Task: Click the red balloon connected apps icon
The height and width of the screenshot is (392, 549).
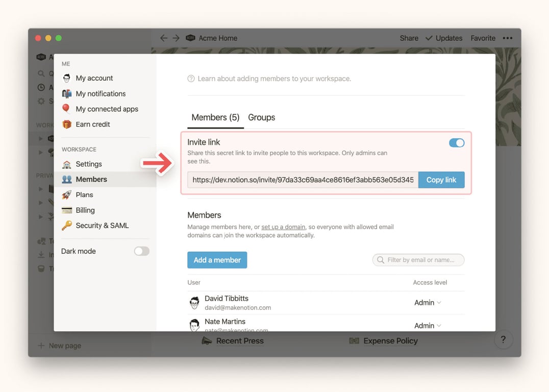Action: tap(66, 109)
